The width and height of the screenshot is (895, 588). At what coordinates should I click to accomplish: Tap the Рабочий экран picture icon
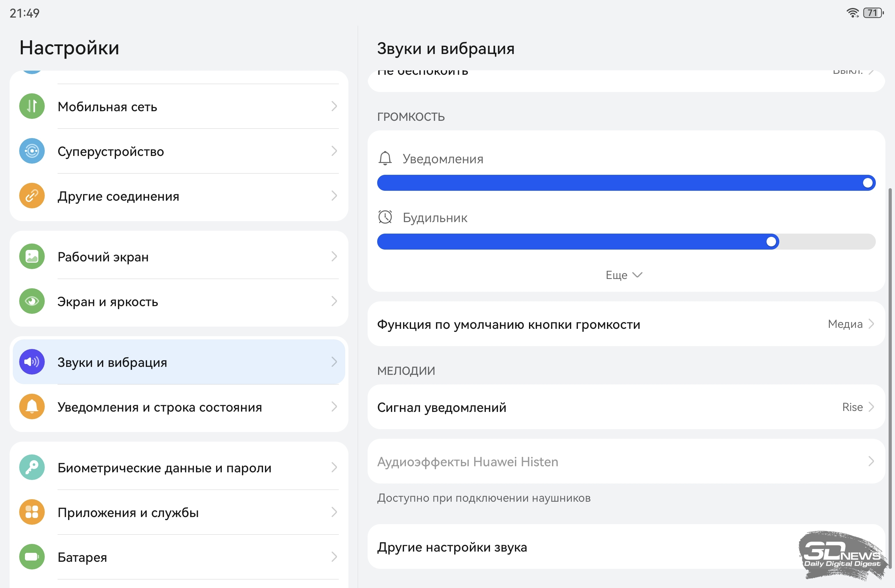pyautogui.click(x=32, y=257)
